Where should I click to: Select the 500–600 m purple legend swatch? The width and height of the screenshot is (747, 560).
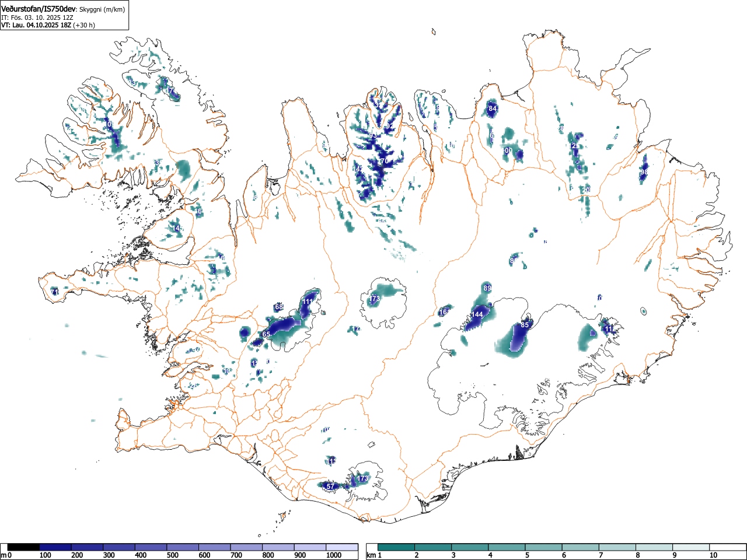tap(183, 547)
